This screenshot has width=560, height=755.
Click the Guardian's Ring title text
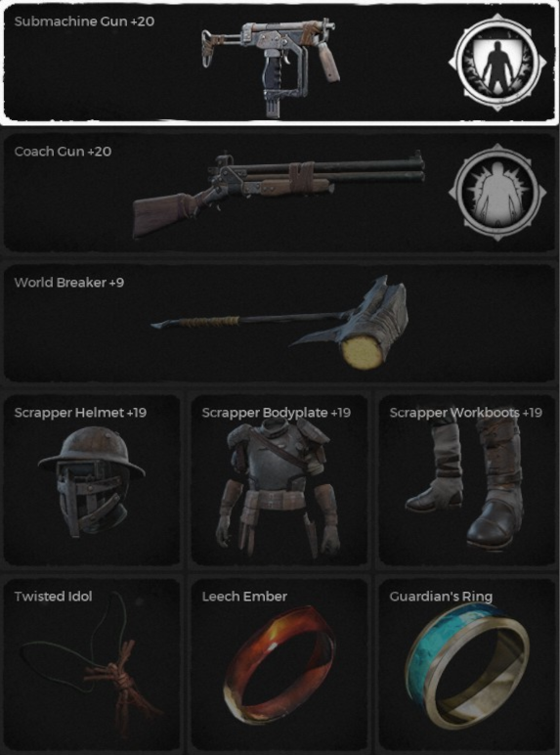(441, 598)
